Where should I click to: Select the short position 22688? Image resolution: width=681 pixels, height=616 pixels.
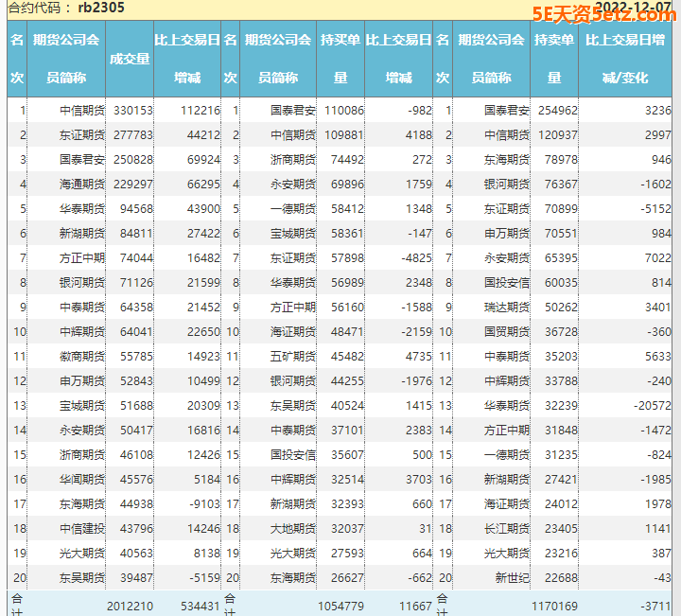tap(562, 578)
